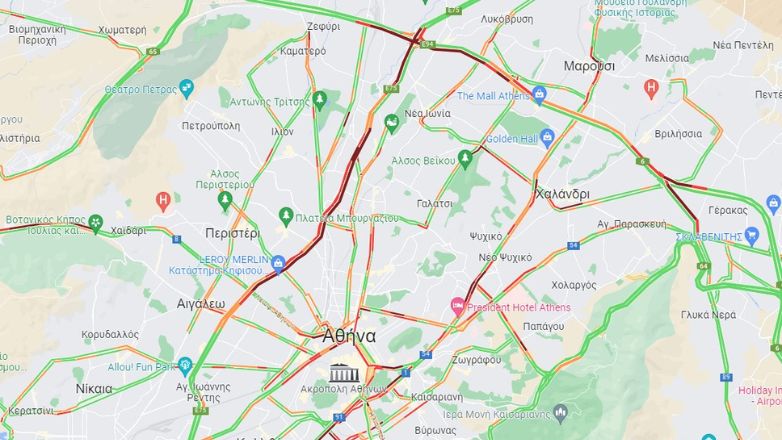Click the Αντώνης Τρίτσης park pin
Viewport: 782px width, 440px height.
[x=320, y=101]
